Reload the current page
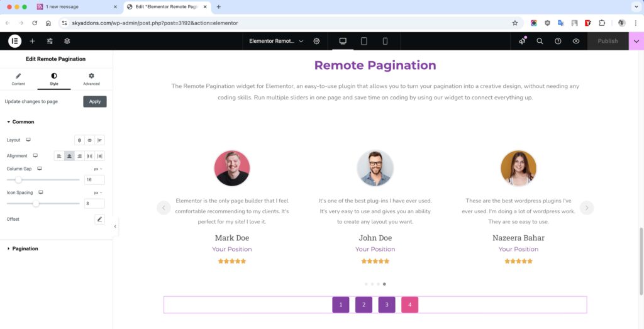The height and width of the screenshot is (329, 644). (x=35, y=23)
